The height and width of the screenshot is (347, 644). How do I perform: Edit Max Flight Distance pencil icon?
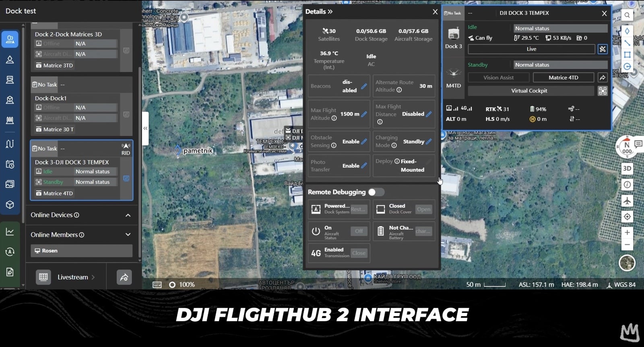click(429, 114)
